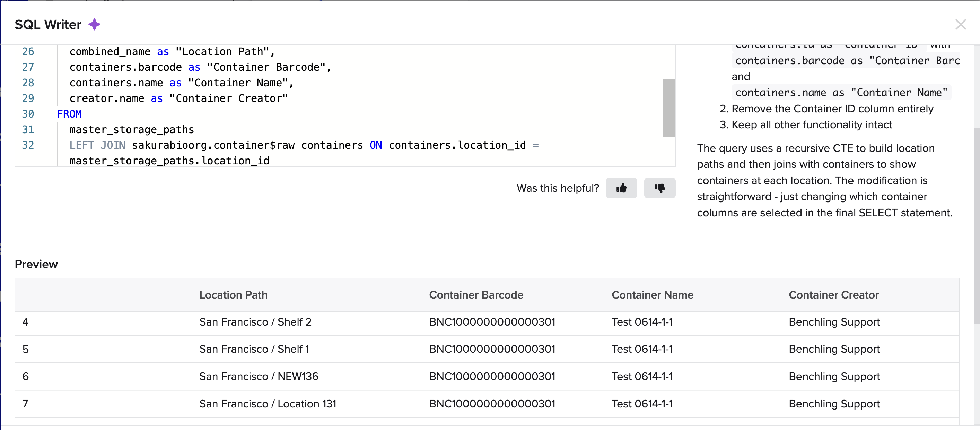Select San Francisco / NEW136 cell
The height and width of the screenshot is (430, 980).
coord(259,376)
